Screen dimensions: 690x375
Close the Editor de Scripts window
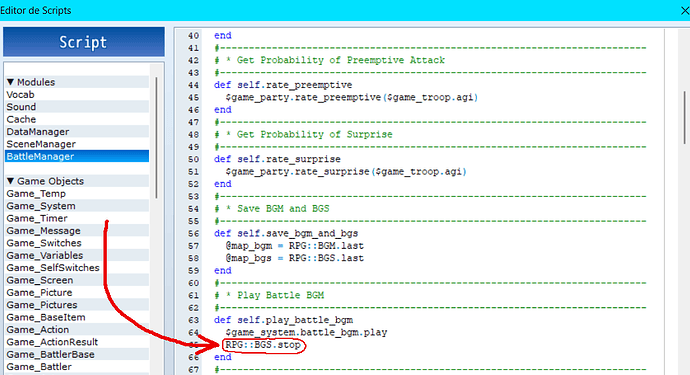(x=684, y=10)
